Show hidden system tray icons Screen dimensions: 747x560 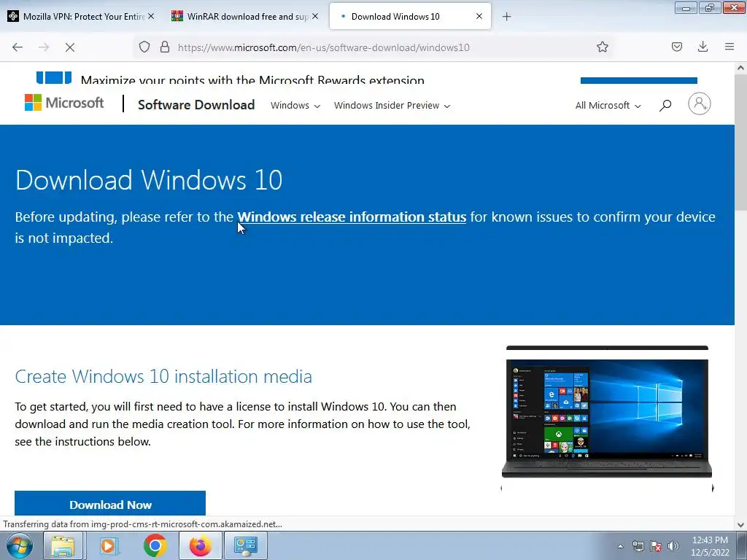pyautogui.click(x=620, y=546)
